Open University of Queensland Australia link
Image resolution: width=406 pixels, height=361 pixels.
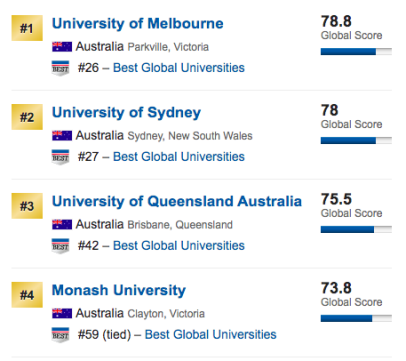[x=177, y=202]
